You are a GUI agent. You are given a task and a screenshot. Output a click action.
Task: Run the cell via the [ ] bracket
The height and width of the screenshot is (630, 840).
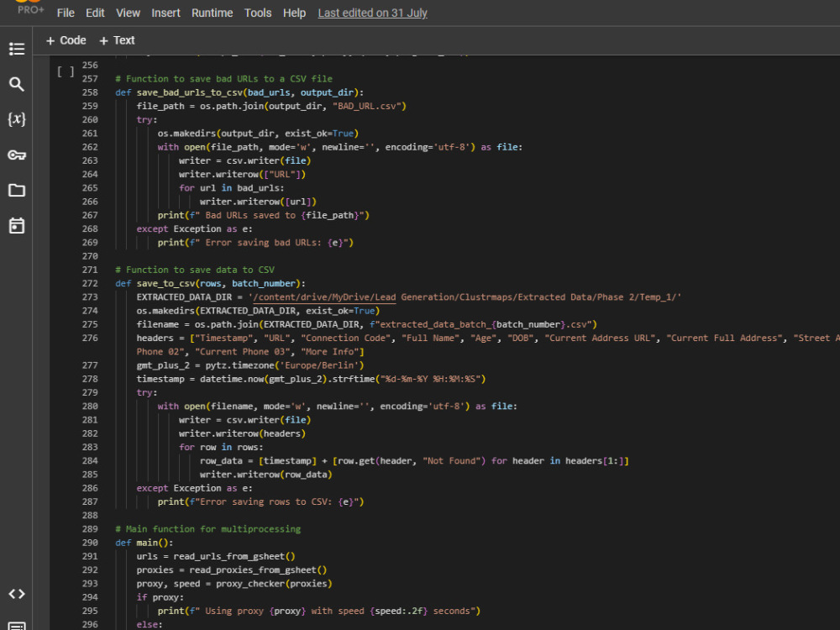pos(66,71)
